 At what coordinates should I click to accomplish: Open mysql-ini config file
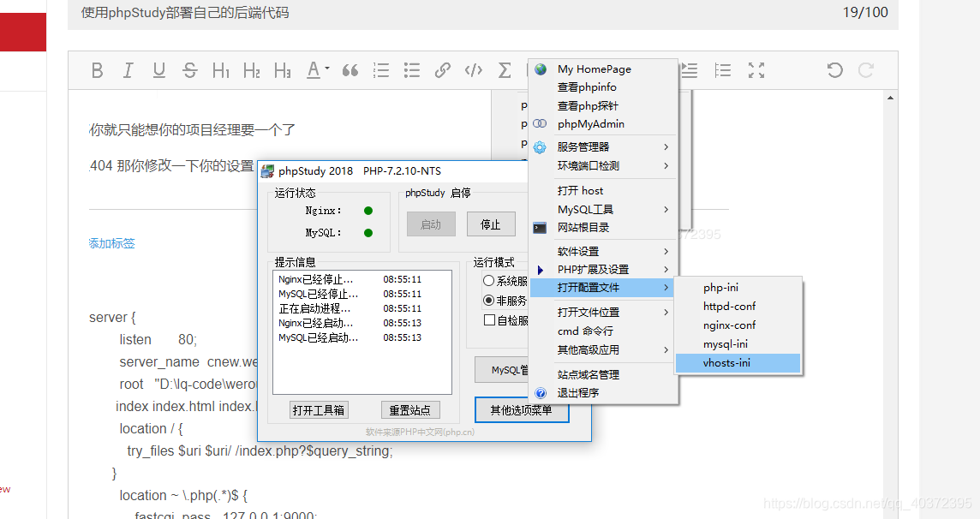[738, 343]
